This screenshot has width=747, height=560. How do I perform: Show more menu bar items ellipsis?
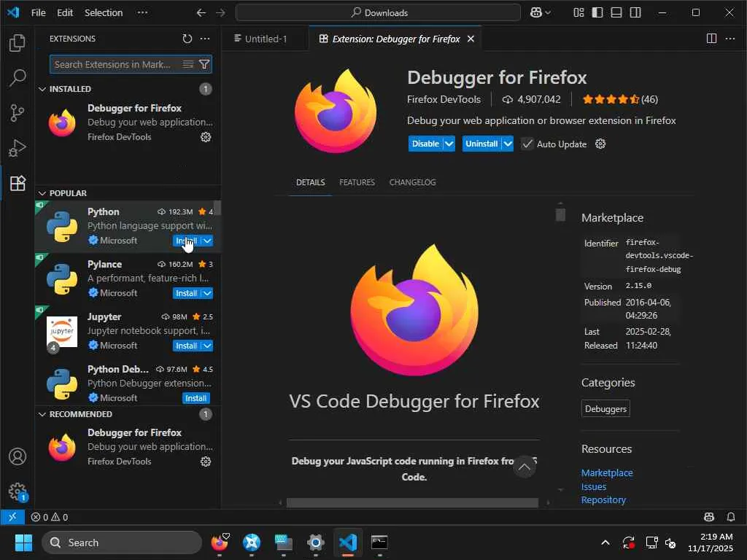tap(142, 13)
